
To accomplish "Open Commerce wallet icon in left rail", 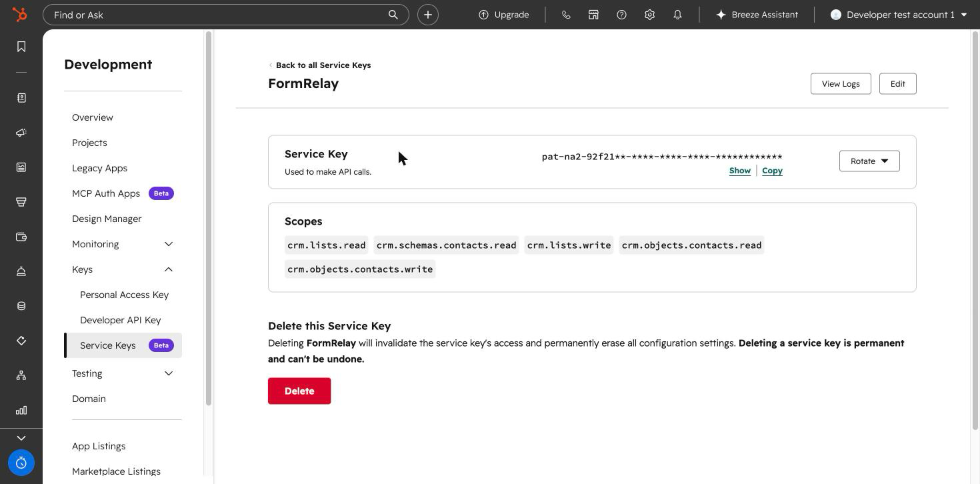I will 21,237.
